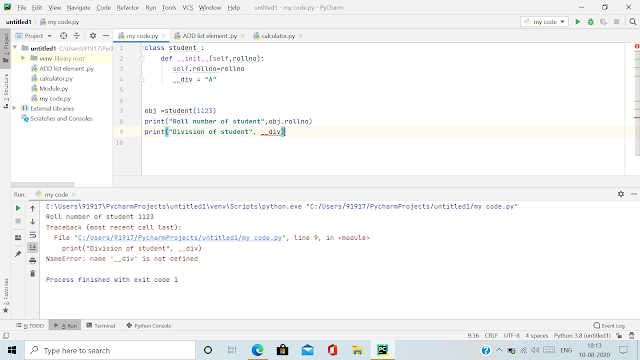Open traceback link to my code.py
This screenshot has width=640, height=360.
point(180,238)
